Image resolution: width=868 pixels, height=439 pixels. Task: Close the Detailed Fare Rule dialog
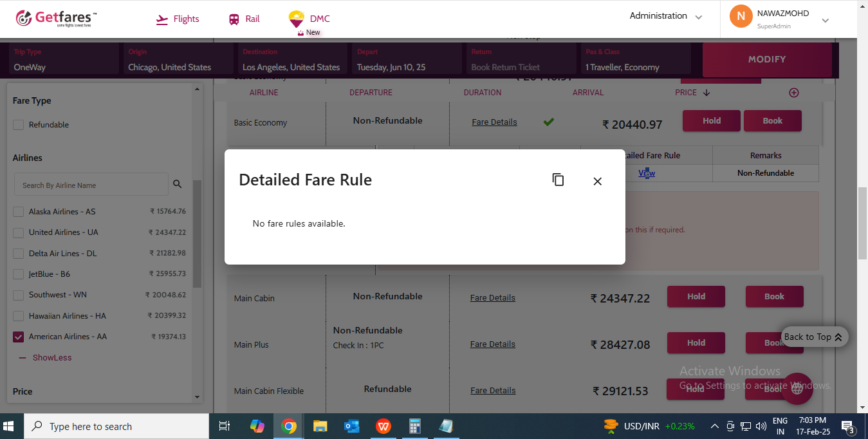[597, 182]
